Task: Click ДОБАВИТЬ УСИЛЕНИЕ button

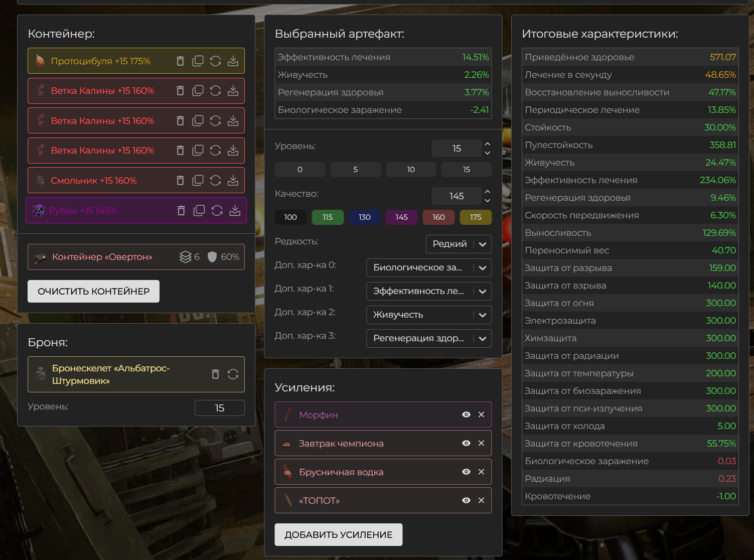Action: [339, 534]
